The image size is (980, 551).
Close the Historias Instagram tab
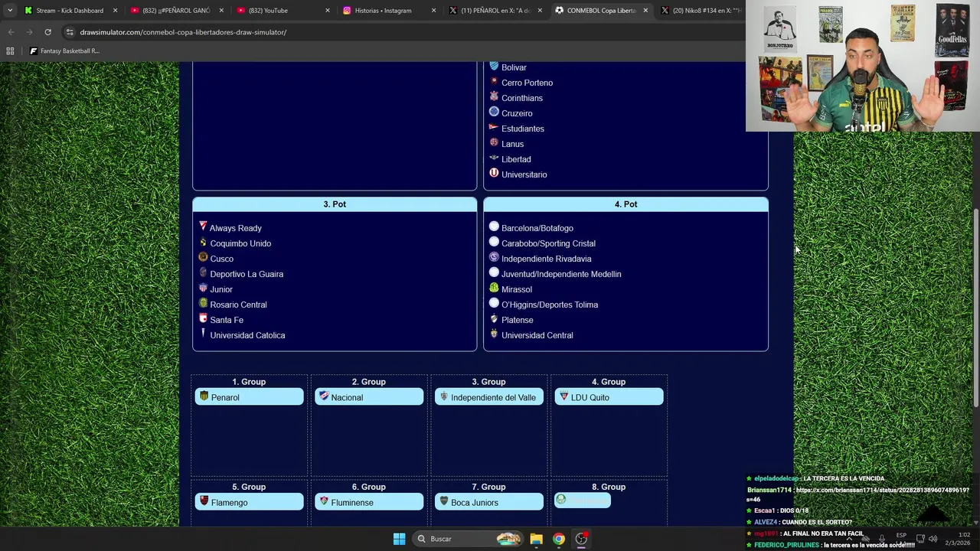[x=433, y=11]
